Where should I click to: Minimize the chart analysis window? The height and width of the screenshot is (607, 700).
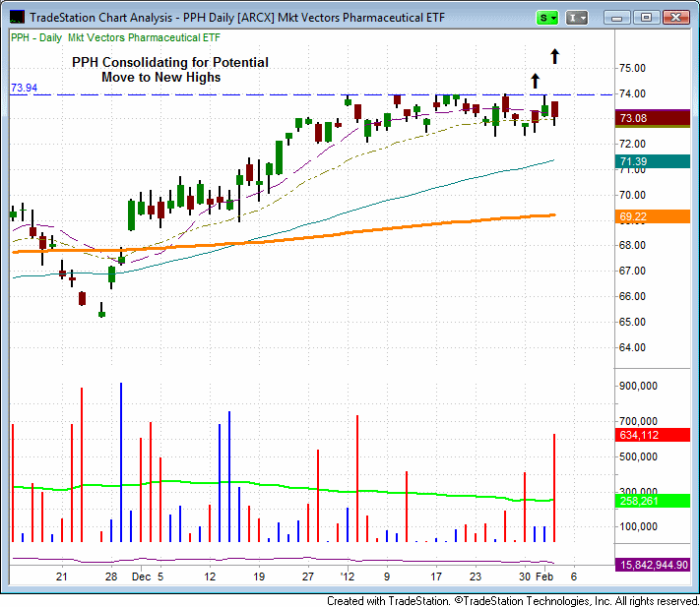click(616, 18)
